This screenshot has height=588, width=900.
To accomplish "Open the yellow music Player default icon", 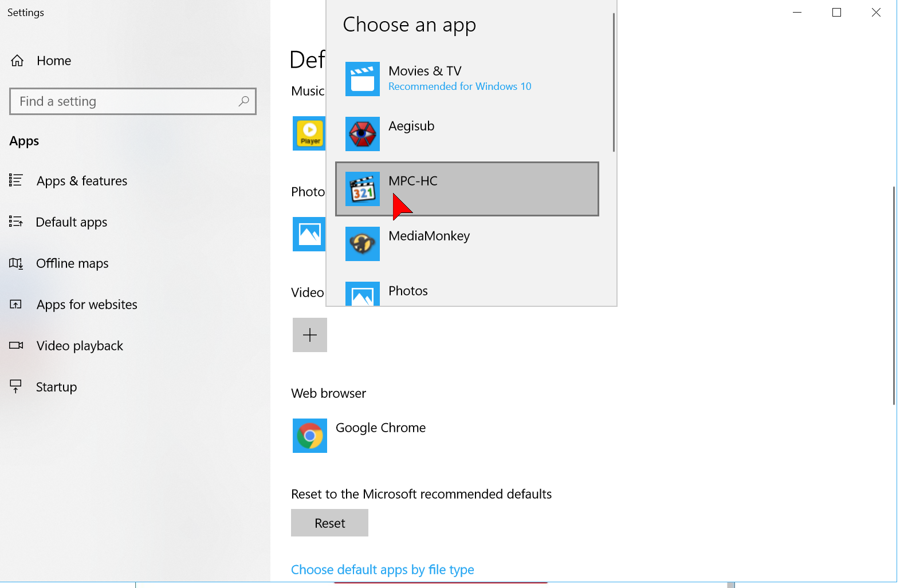I will pyautogui.click(x=309, y=133).
